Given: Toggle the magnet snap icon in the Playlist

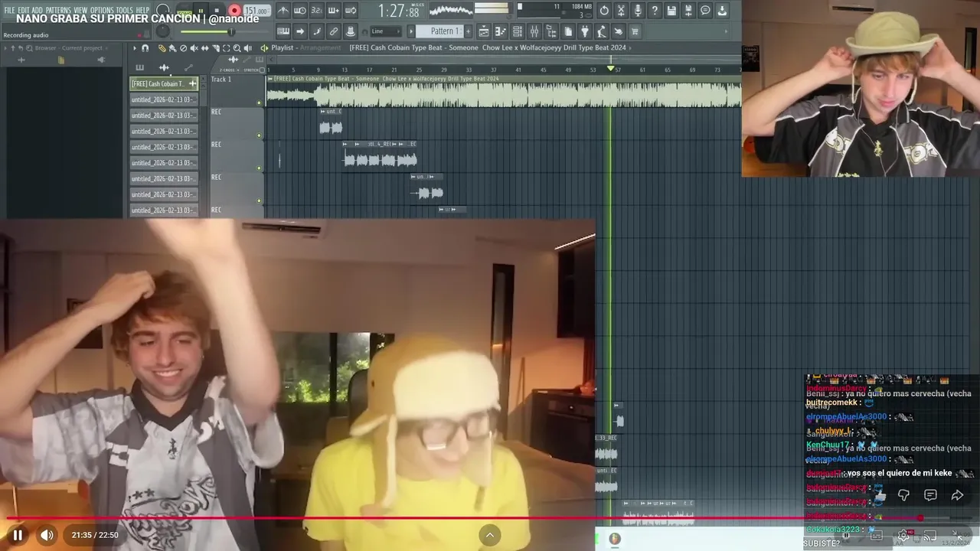Looking at the screenshot, I should tap(145, 47).
